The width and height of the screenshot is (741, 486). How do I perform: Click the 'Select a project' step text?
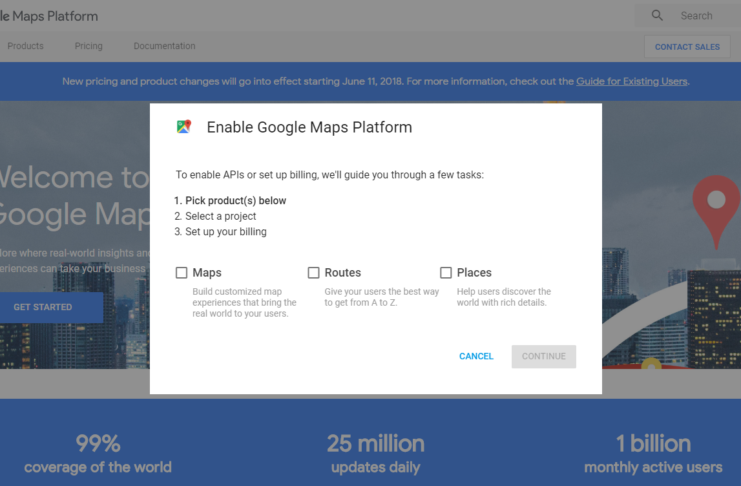[x=221, y=216]
